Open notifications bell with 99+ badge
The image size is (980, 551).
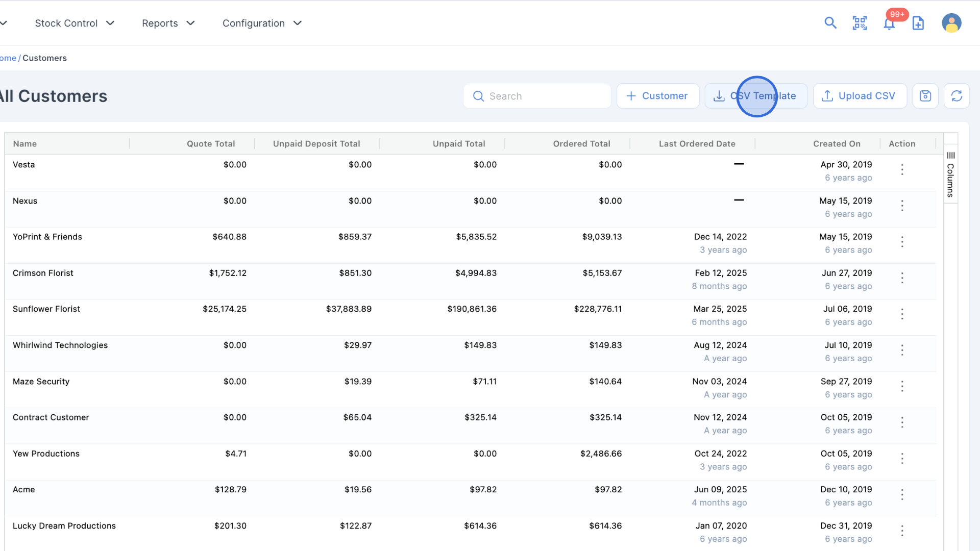(889, 23)
